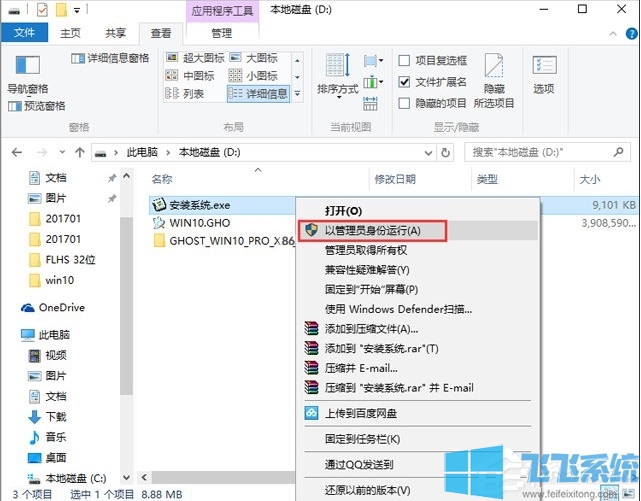This screenshot has height=501, width=641.
Task: Click the WIN10.GHO file icon
Action: click(x=158, y=223)
